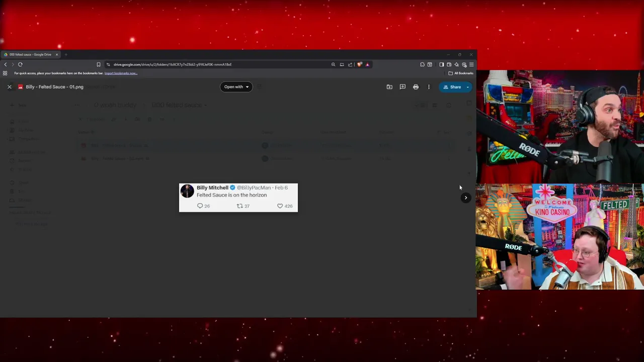644x362 pixels.
Task: Click the Add to Drive folder icon
Action: click(389, 87)
